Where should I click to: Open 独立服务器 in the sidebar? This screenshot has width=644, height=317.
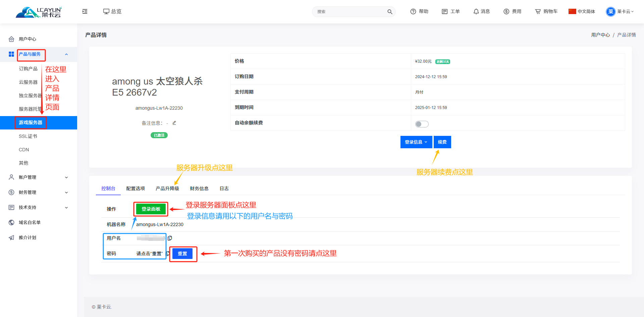[x=31, y=96]
